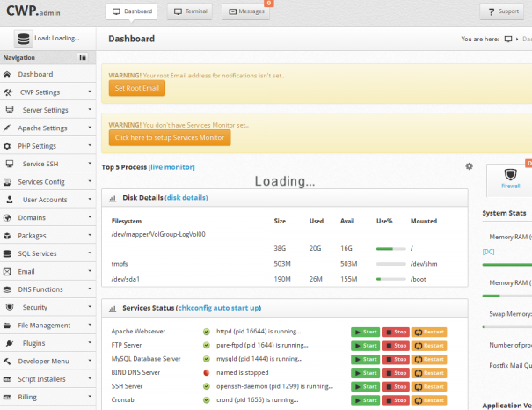Click the User Accounts person icon
The image size is (532, 410).
pyautogui.click(x=10, y=200)
